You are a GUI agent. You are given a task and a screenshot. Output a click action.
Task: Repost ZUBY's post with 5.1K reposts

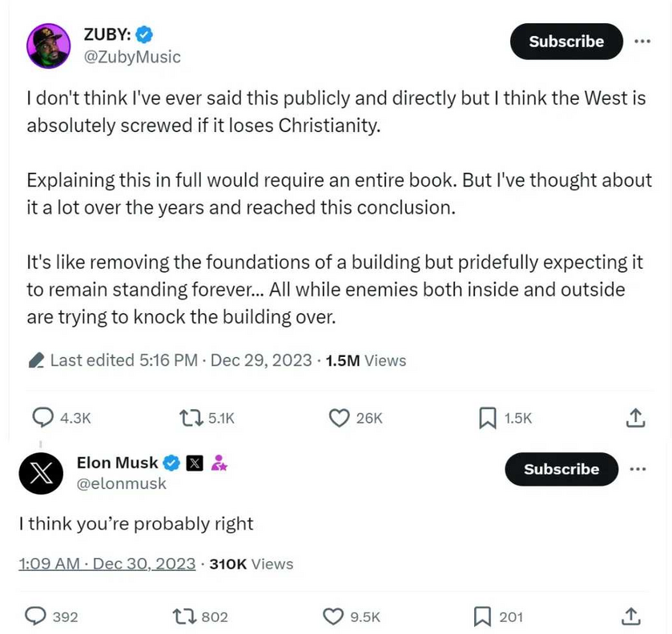pyautogui.click(x=191, y=418)
